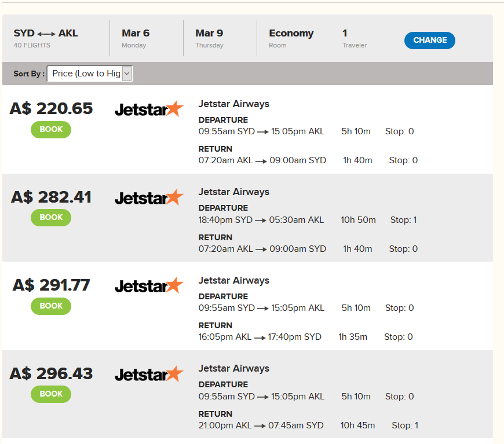Click the A$ 296.43 price text

tap(51, 373)
